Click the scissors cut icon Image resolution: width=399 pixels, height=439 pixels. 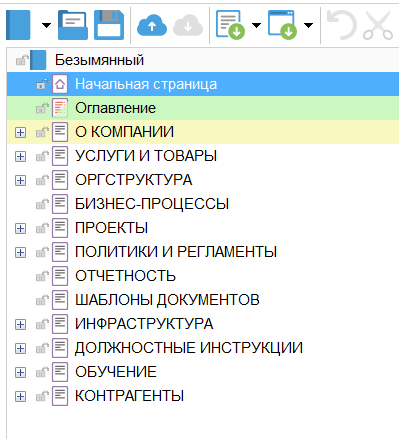[x=378, y=25]
